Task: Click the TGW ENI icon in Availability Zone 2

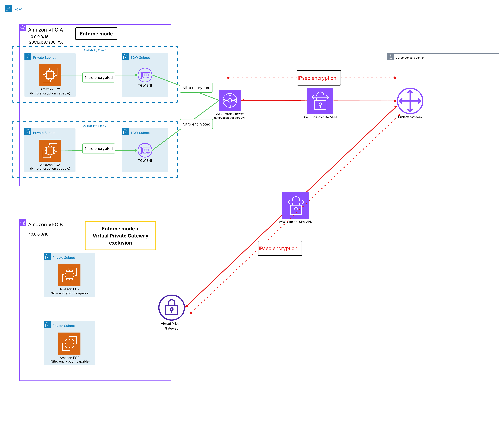Action: (x=145, y=150)
